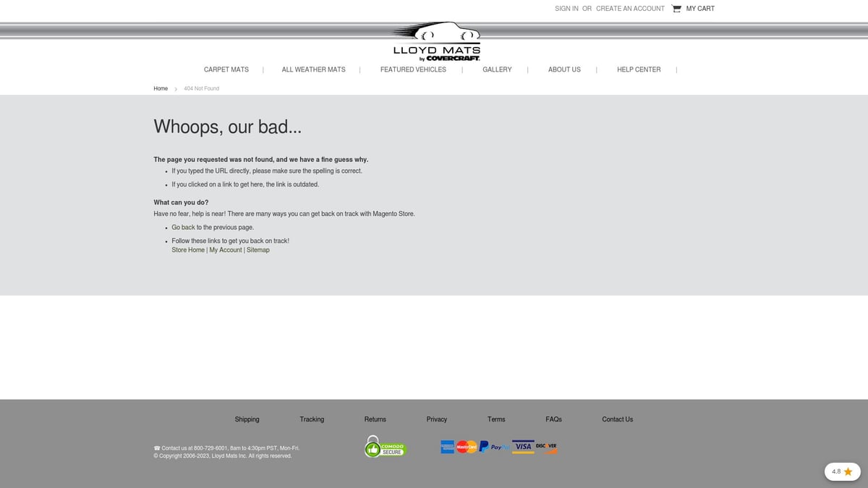Click the Visa card icon

pos(523,447)
